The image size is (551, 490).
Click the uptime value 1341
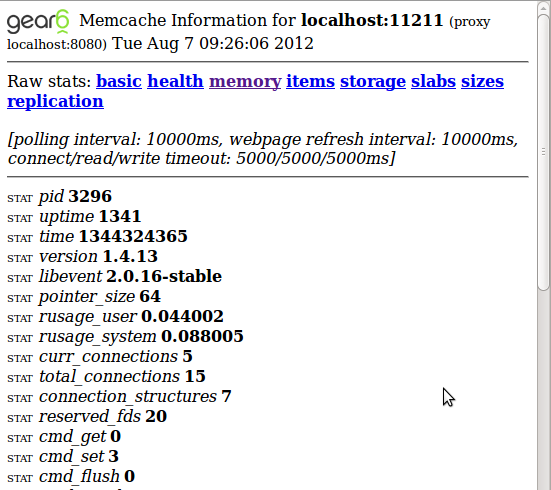120,216
